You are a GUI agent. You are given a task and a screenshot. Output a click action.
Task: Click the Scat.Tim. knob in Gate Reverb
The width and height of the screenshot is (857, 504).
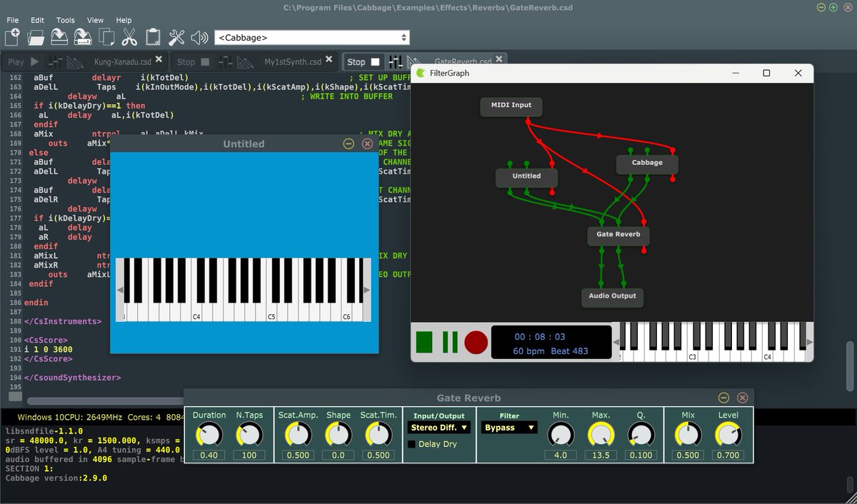(379, 435)
